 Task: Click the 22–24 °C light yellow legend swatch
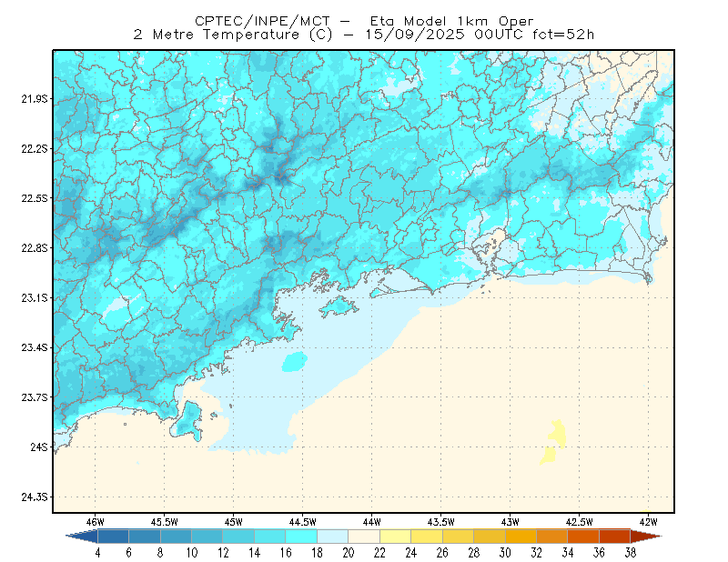tap(395, 536)
